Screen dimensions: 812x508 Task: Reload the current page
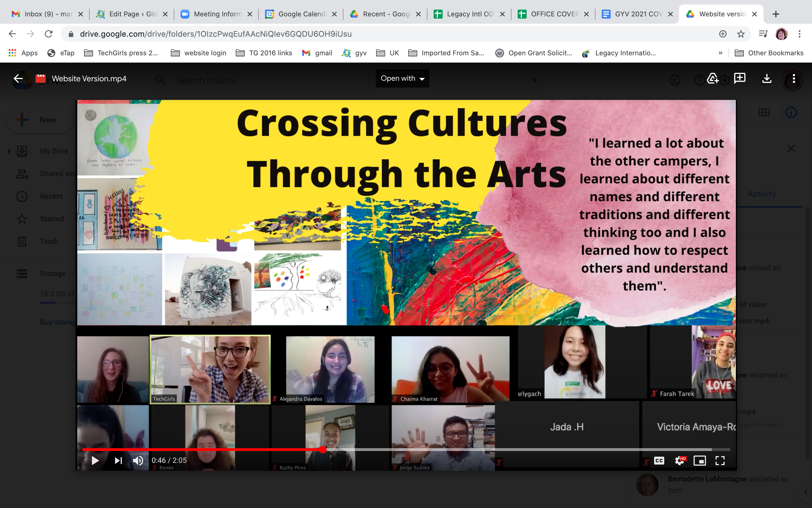pos(49,34)
